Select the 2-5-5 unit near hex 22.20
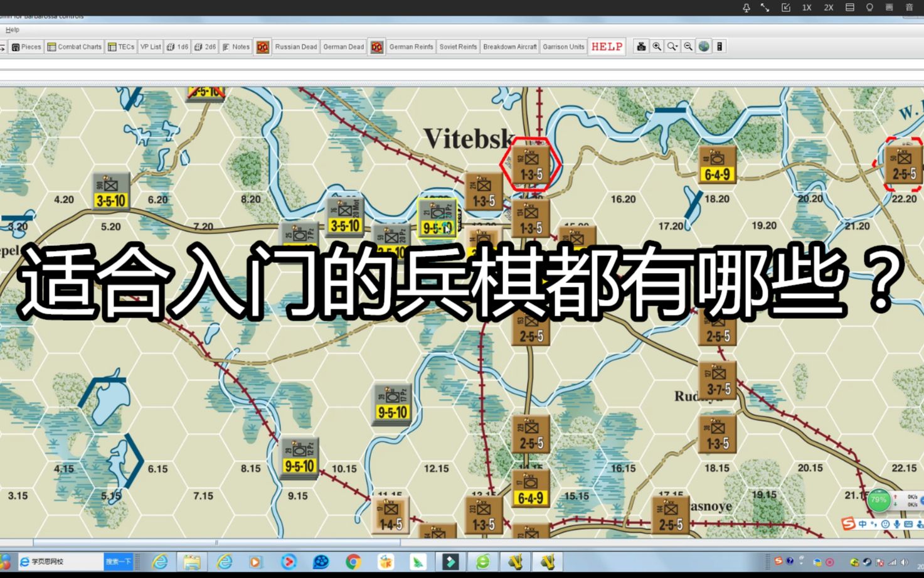Image resolution: width=924 pixels, height=578 pixels. point(904,164)
